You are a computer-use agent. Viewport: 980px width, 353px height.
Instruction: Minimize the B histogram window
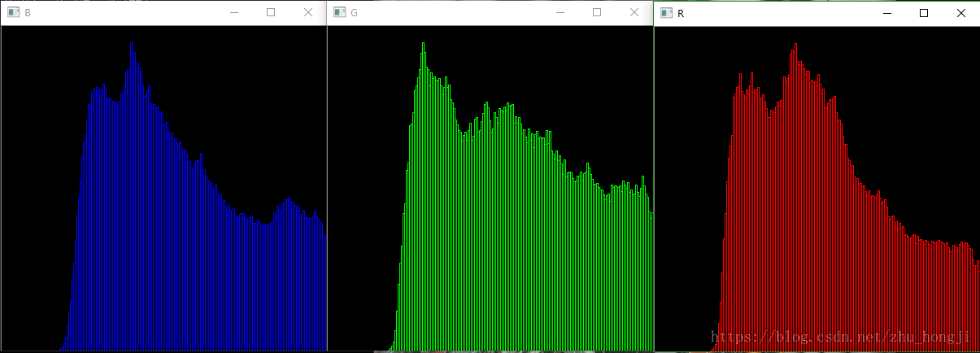[x=233, y=12]
